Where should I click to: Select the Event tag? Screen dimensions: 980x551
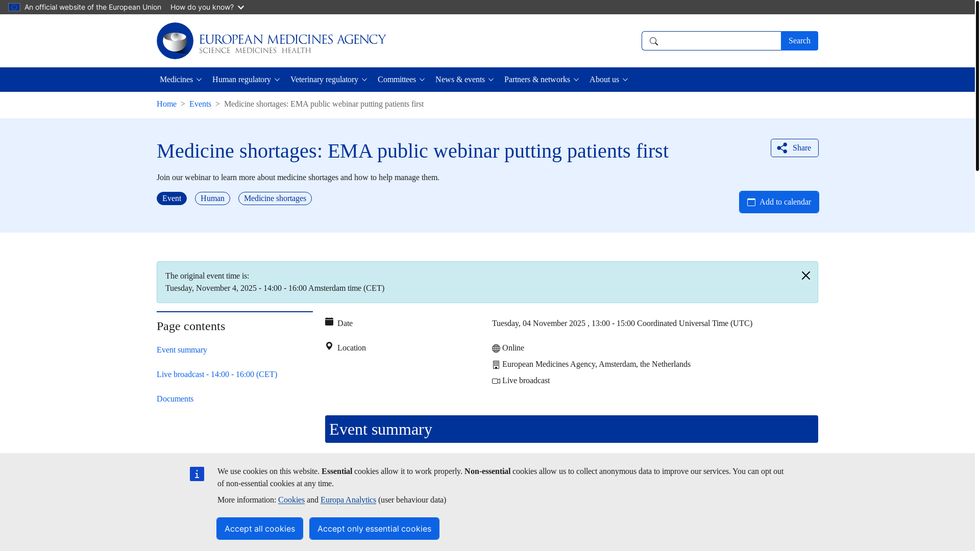(x=171, y=198)
